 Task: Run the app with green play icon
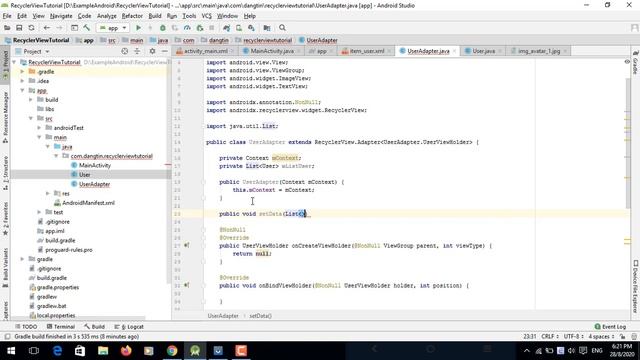point(138,28)
